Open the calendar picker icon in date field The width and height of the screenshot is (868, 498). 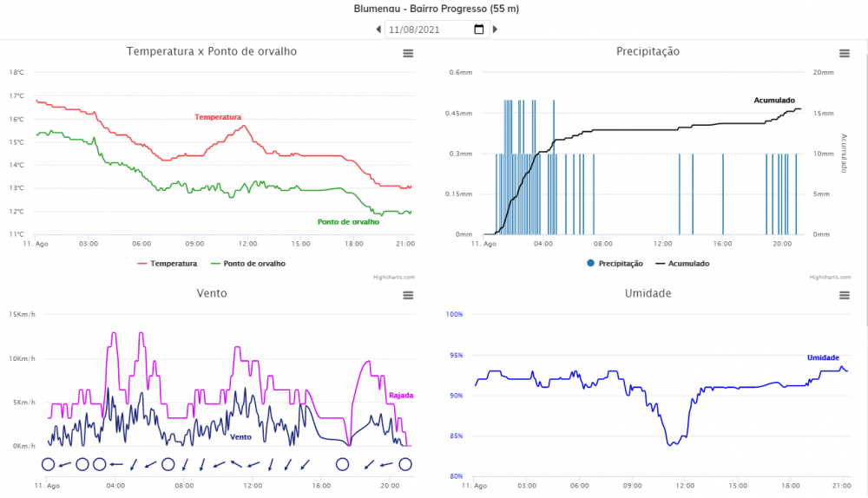pyautogui.click(x=478, y=29)
